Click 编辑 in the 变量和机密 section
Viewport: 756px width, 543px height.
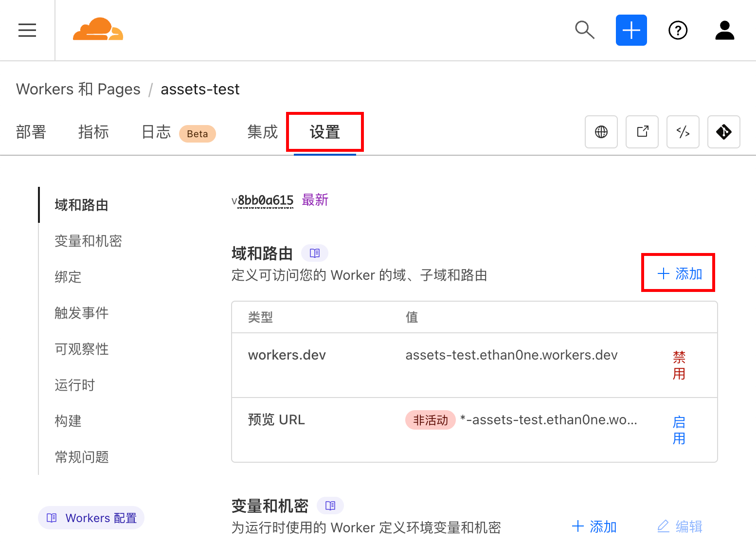click(x=680, y=526)
